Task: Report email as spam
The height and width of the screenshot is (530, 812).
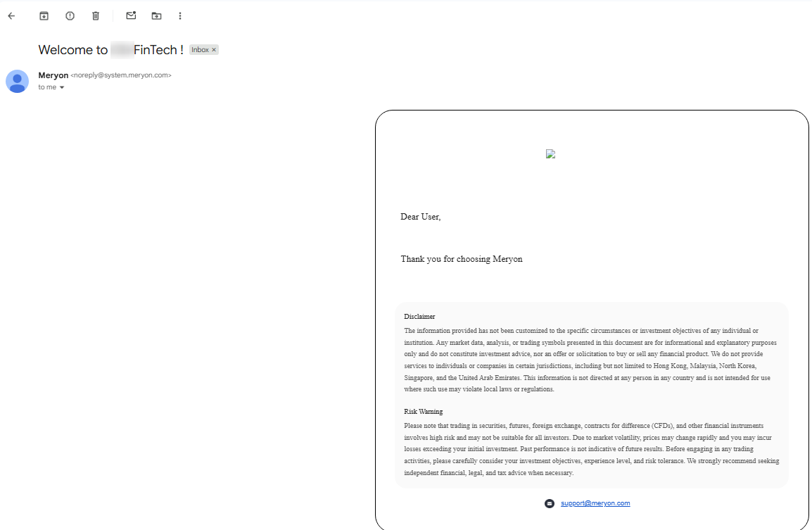Action: (70, 16)
